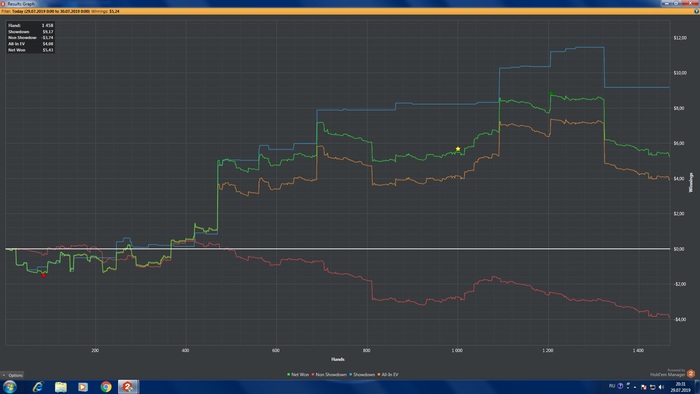Toggle the Showdown legend entry

tap(362, 375)
